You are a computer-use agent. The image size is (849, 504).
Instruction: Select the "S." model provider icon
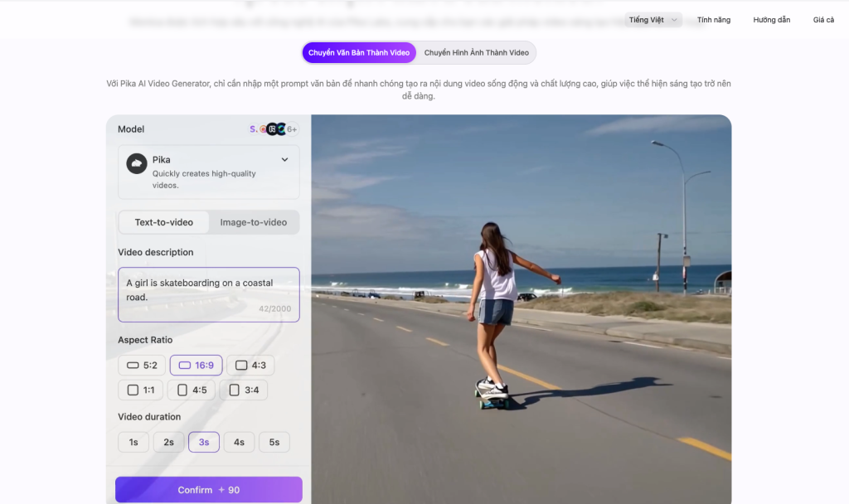coord(253,128)
